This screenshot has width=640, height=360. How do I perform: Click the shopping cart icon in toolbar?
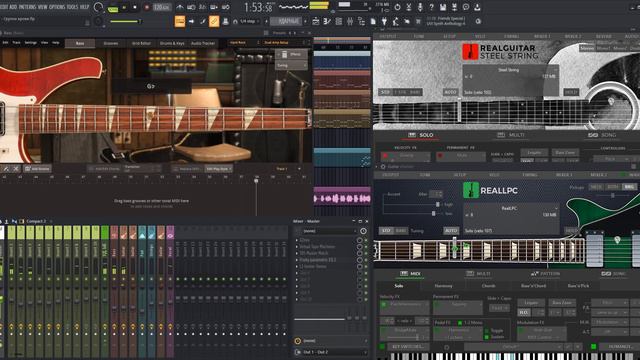[x=418, y=21]
